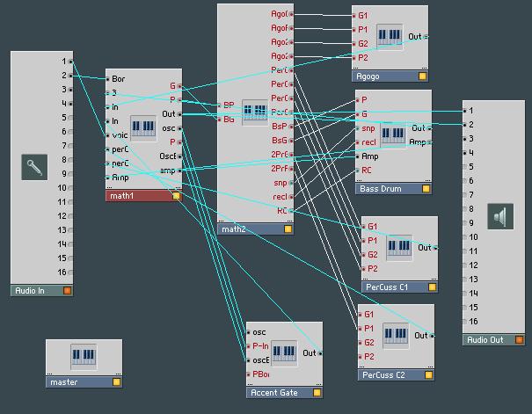This screenshot has height=414, width=532.
Task: Select the keyboard icon of master module
Action: pyautogui.click(x=84, y=357)
